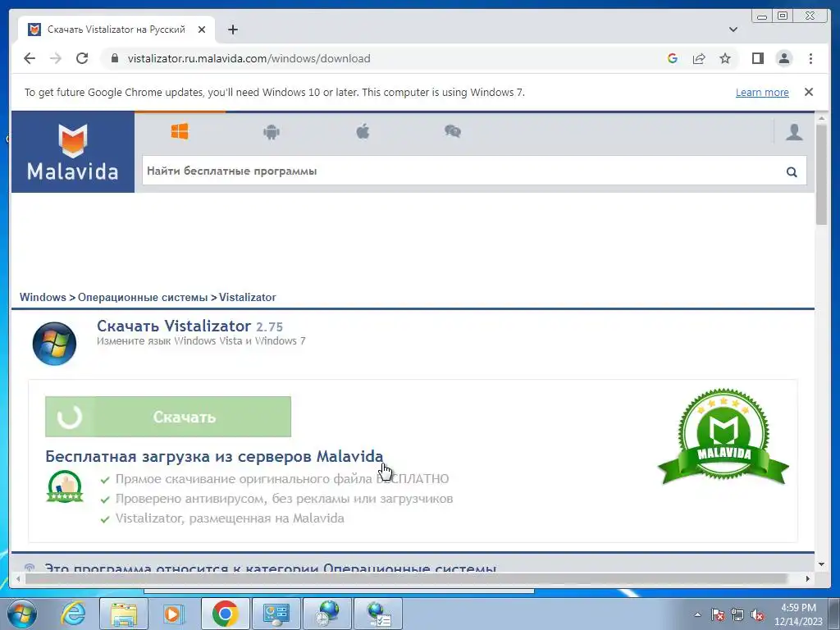Switch to the Android platform tab
Screen dimensions: 840x630
pos(272,132)
